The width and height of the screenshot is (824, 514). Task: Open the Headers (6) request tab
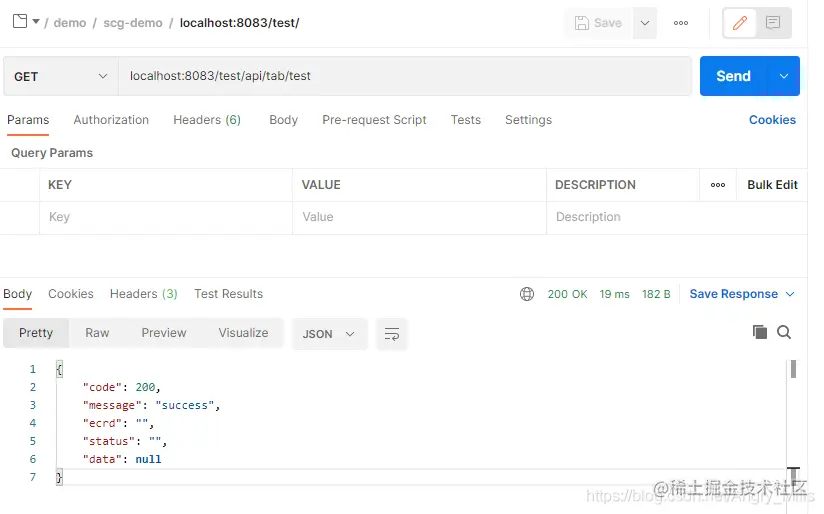point(207,120)
